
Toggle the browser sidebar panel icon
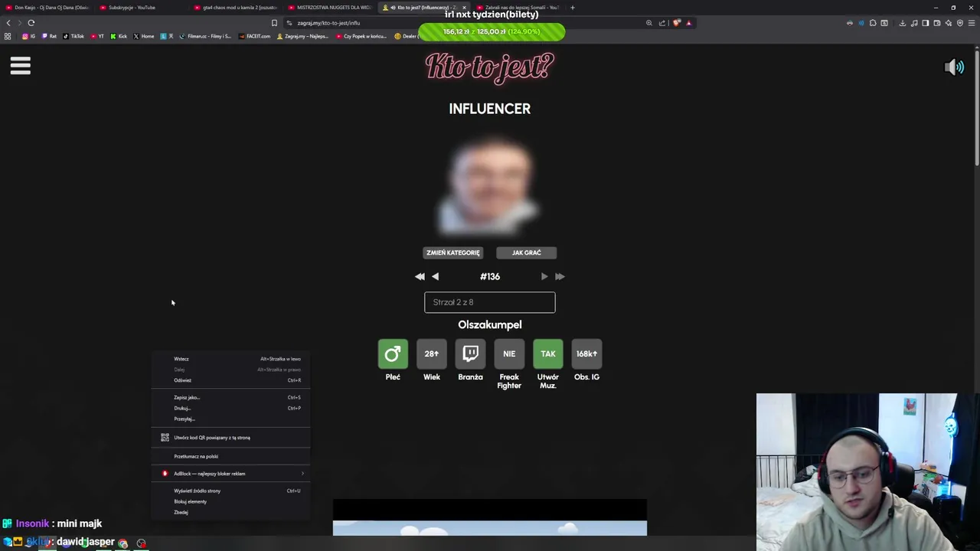[926, 23]
